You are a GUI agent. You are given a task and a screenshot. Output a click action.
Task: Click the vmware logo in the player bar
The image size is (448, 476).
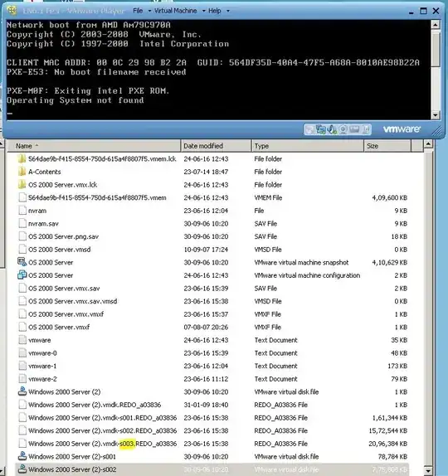point(402,129)
